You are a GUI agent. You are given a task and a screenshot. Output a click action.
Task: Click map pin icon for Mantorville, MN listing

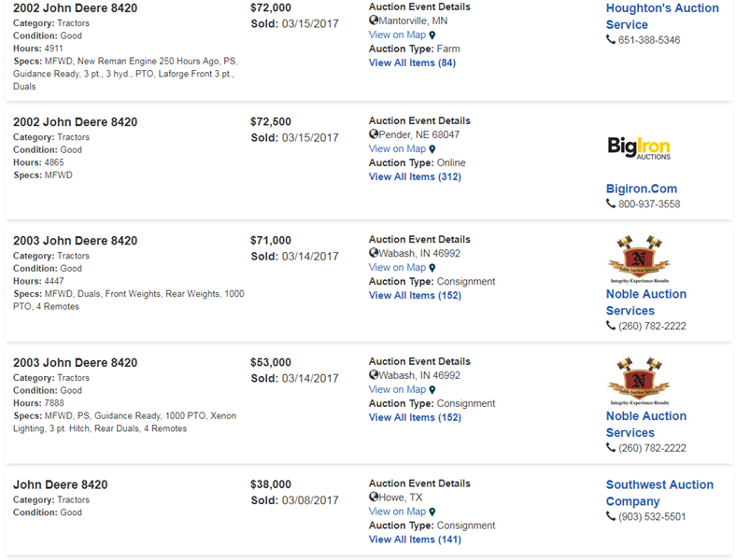[x=432, y=35]
